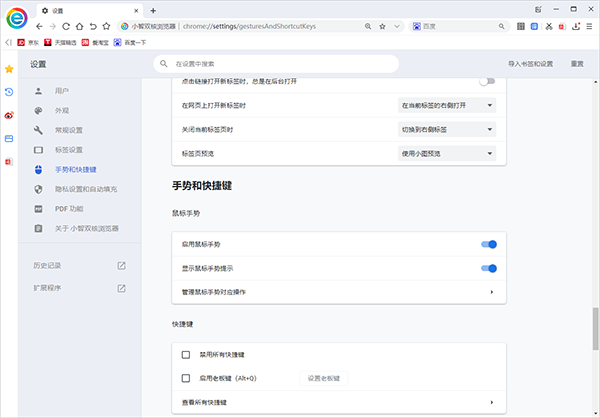Check the 禁用所有快捷键 checkbox
This screenshot has height=418, width=600.
[x=186, y=355]
